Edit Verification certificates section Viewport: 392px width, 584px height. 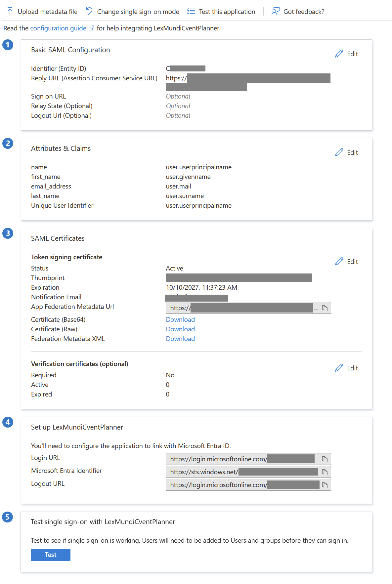[x=353, y=368]
